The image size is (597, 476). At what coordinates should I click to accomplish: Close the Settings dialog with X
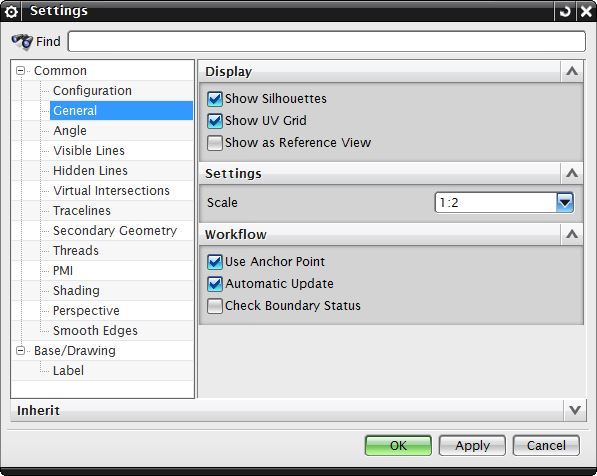tap(586, 11)
